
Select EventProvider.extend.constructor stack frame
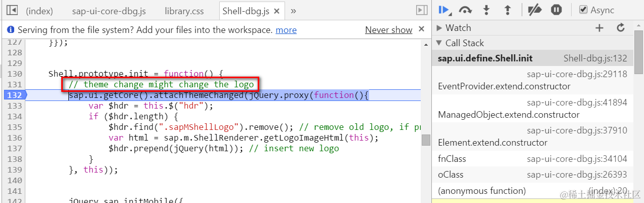(x=533, y=80)
